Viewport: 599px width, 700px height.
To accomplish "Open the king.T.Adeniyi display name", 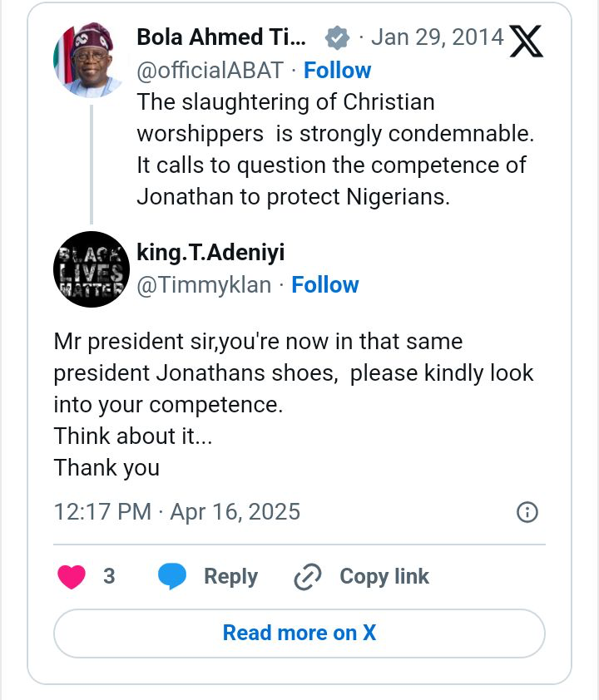I will coord(210,253).
